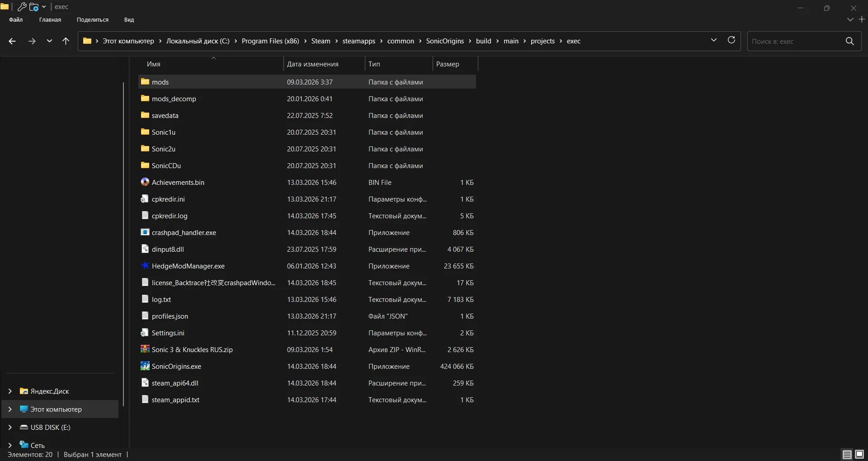Sort files by Дата изменения column
The height and width of the screenshot is (461, 868).
tap(324, 64)
